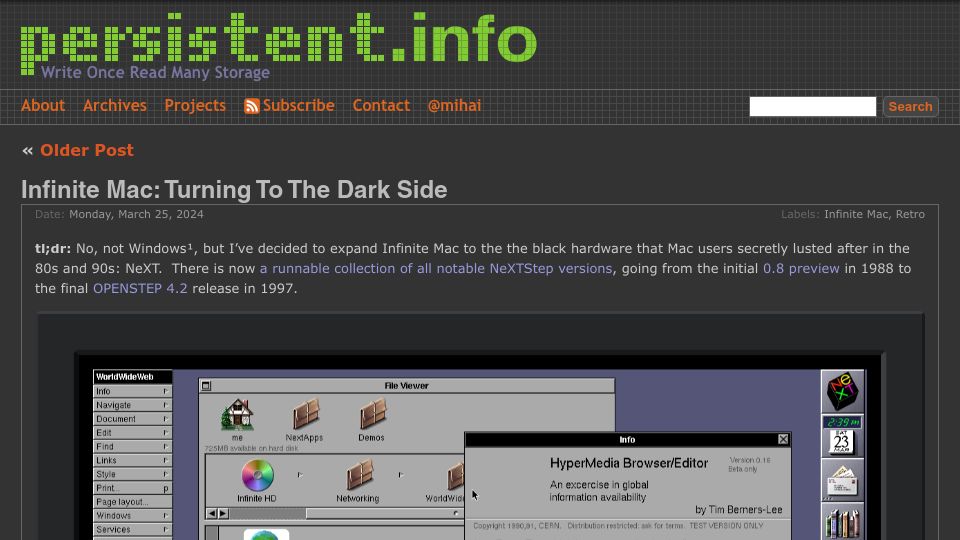Open the Mail envelope icon in dock
Image resolution: width=960 pixels, height=540 pixels.
click(842, 480)
